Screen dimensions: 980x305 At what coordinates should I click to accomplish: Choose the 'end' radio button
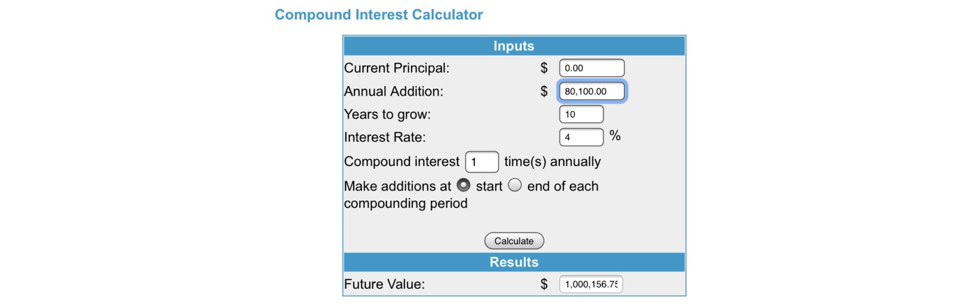[x=515, y=185]
